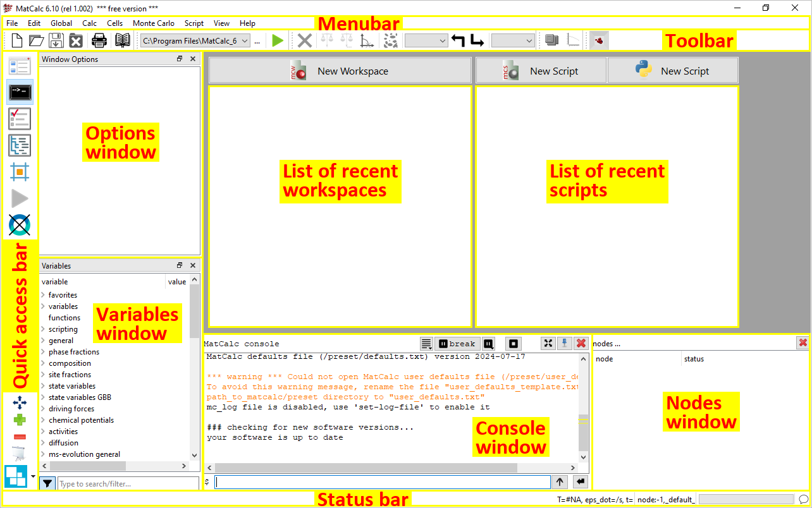This screenshot has width=812, height=508.
Task: Open the empty dropdown after turn arrows
Action: coord(513,41)
